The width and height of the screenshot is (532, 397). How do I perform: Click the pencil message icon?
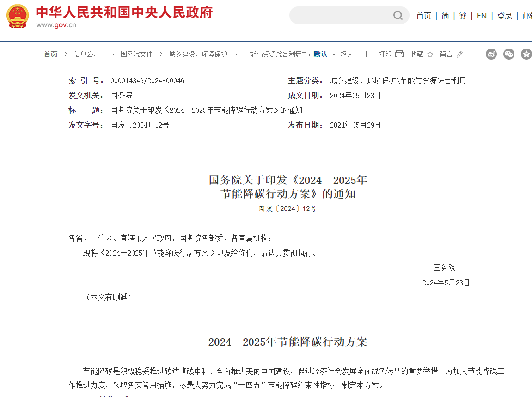click(x=459, y=54)
